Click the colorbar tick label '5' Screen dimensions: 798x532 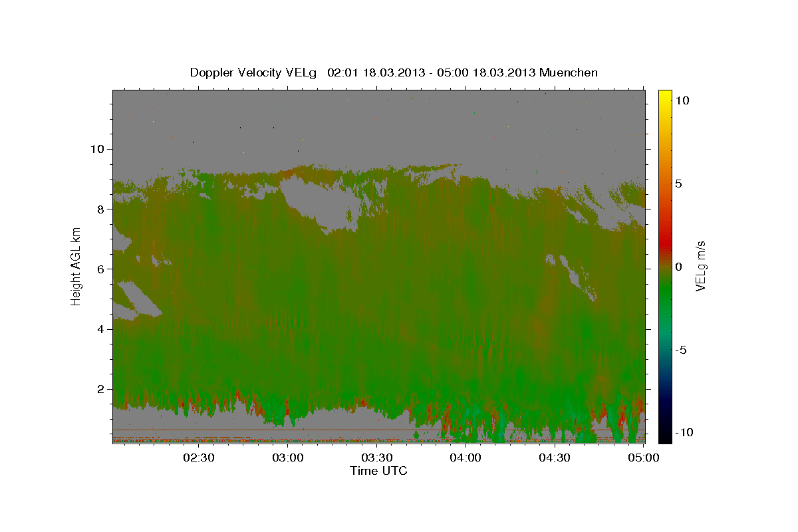[x=679, y=184]
